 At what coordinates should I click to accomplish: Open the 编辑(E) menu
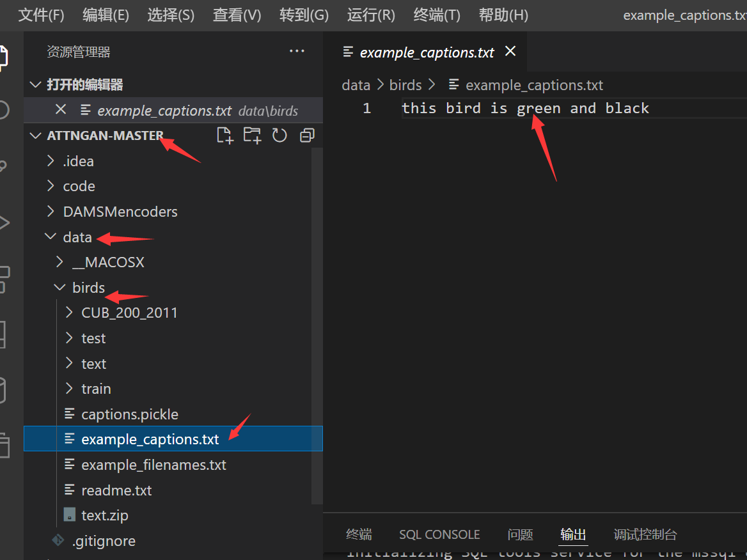[106, 15]
